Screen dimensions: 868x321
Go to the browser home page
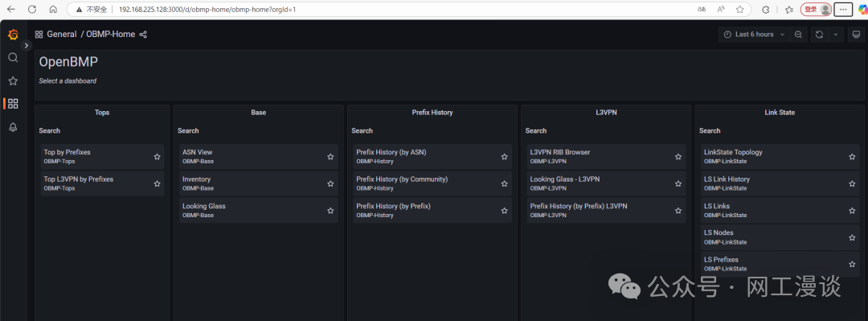click(53, 10)
